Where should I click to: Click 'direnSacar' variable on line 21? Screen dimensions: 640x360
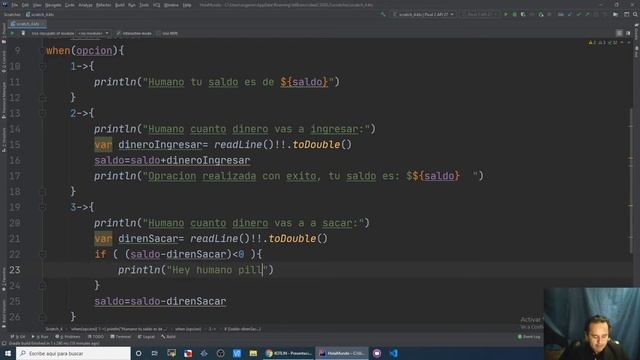(148, 238)
